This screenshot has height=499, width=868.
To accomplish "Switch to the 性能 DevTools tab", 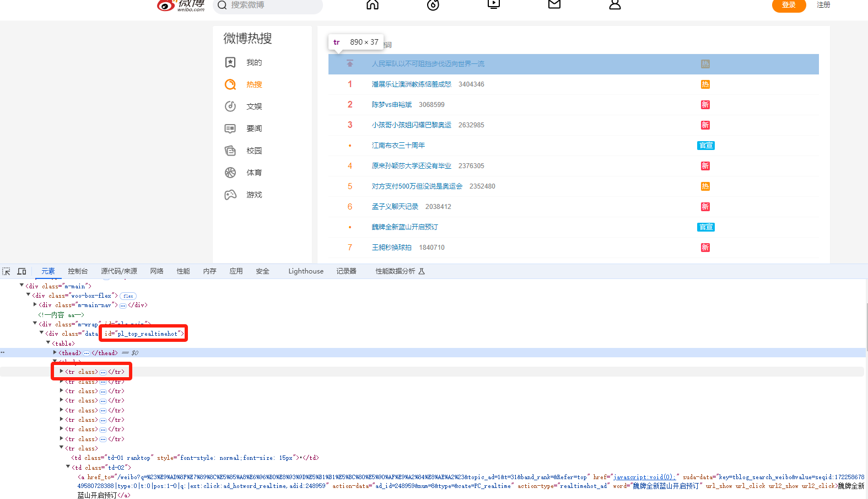I will 183,271.
